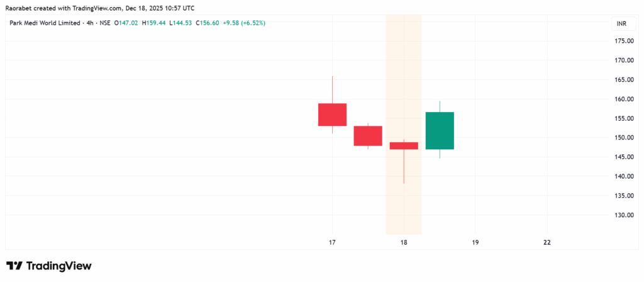Screen dimensions: 644x282
Task: Click the small red candle in shaded area
Action: [x=404, y=145]
